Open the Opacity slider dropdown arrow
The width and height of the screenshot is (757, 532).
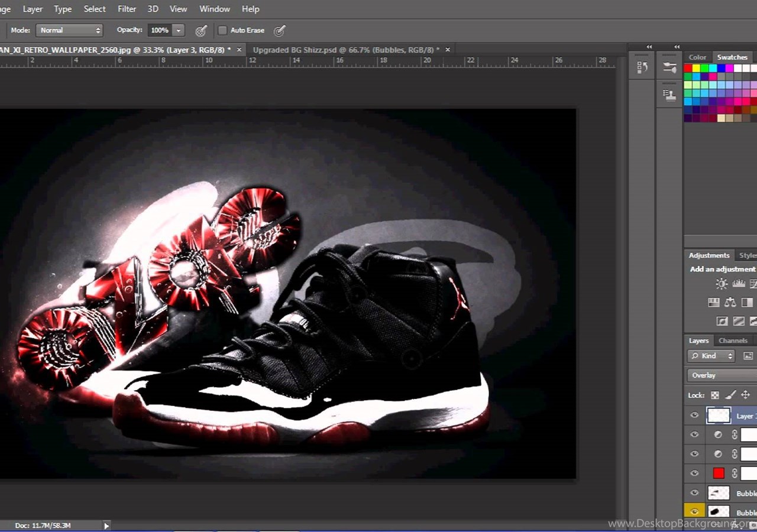178,30
